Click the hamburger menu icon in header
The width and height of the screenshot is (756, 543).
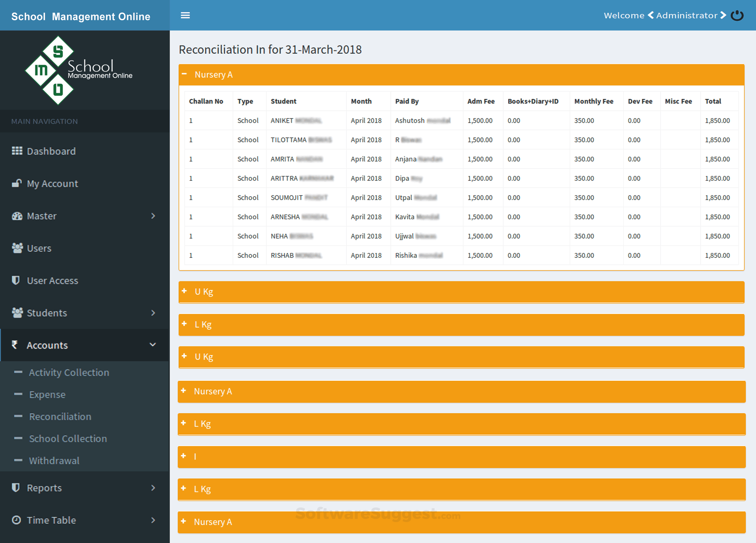pyautogui.click(x=185, y=15)
